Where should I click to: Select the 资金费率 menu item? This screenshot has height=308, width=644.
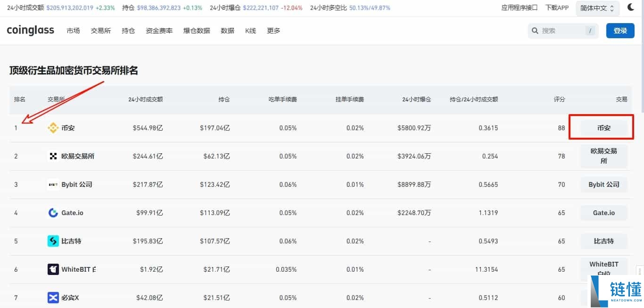pos(159,30)
